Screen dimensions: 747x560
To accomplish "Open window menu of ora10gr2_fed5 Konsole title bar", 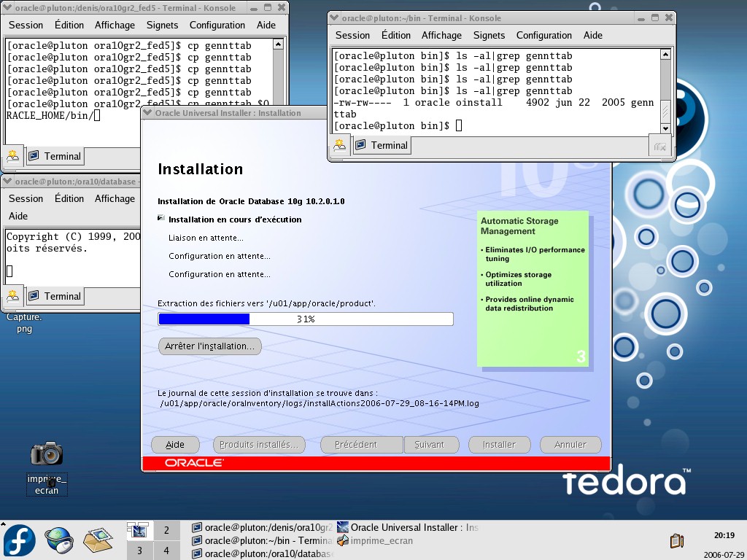I will click(x=7, y=7).
